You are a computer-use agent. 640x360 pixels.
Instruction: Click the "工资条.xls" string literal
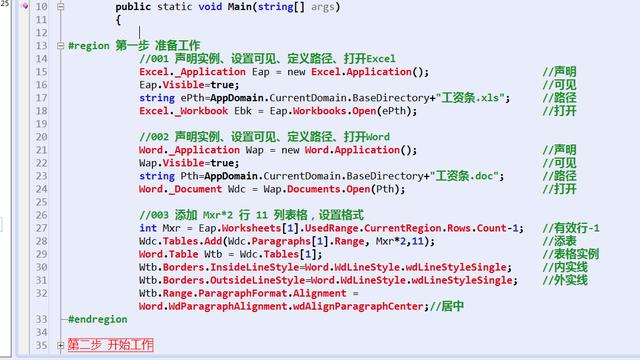pos(471,98)
